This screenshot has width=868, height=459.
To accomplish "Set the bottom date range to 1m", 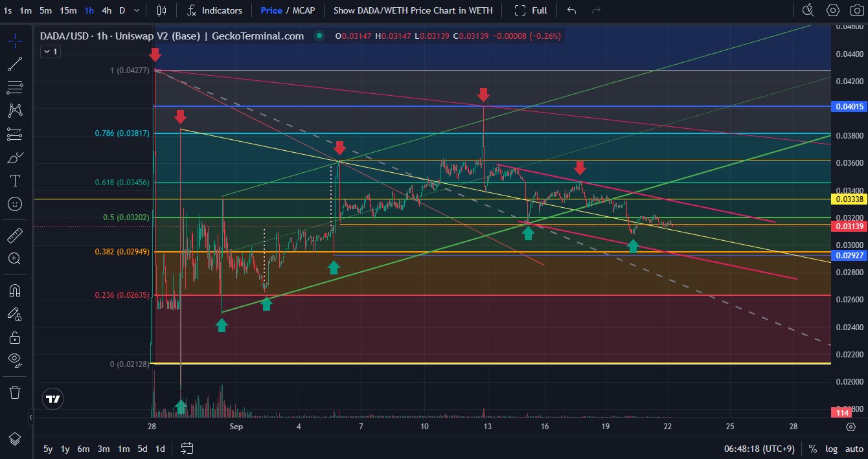I will coord(123,449).
